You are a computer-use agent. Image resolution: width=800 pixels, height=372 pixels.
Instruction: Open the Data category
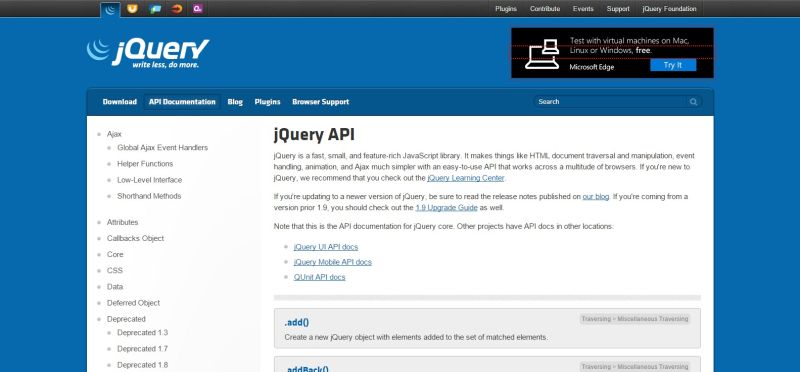point(115,287)
